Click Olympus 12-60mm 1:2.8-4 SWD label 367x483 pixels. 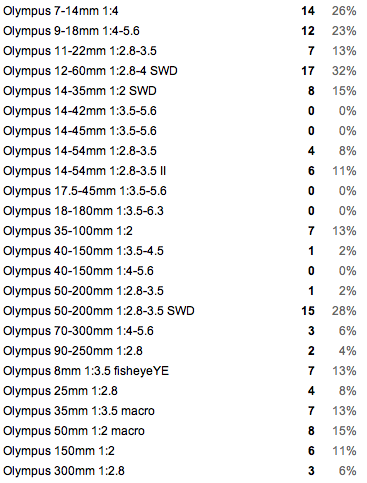click(90, 71)
